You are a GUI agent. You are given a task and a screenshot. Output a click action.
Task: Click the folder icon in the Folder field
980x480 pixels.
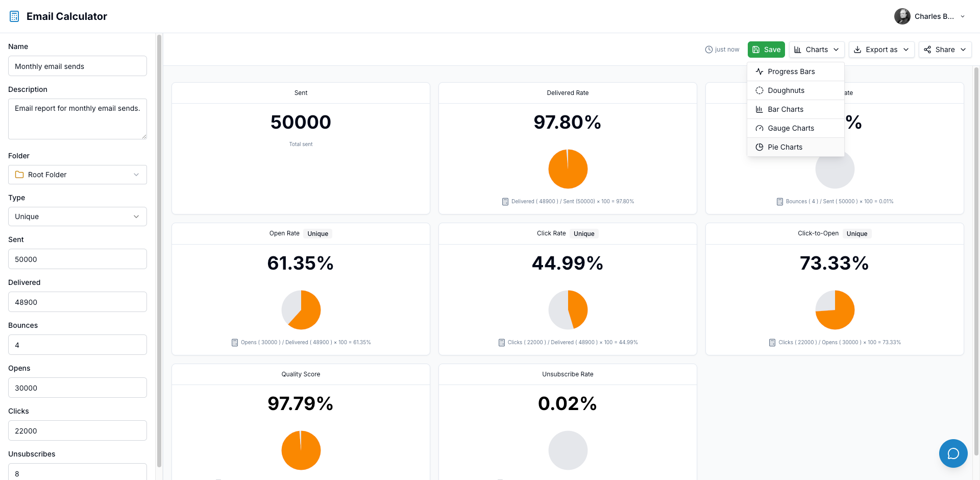pos(19,174)
